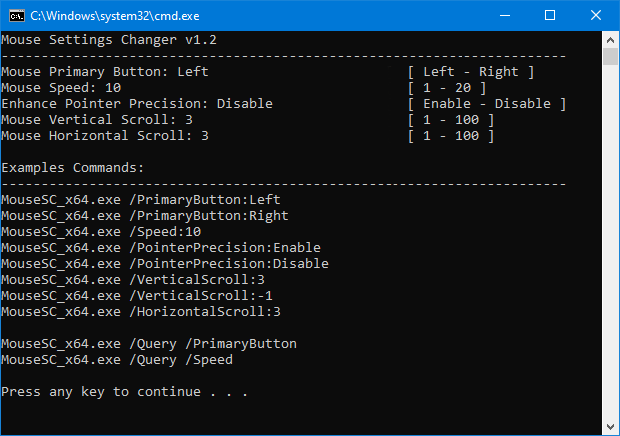Image resolution: width=620 pixels, height=436 pixels.
Task: Click the "Examples Commands:" heading text
Action: click(x=73, y=168)
